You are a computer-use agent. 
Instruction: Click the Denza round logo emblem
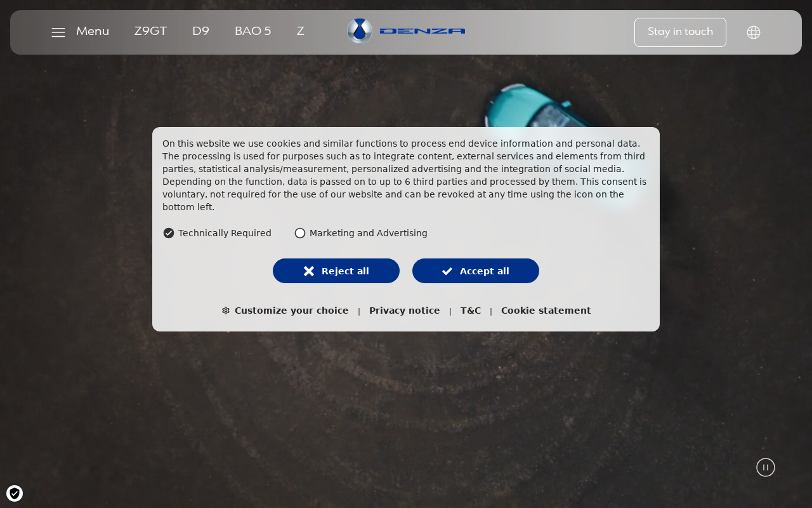360,31
